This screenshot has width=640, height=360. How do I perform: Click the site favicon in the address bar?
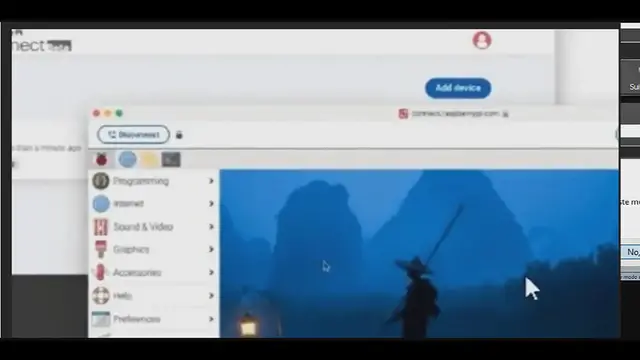(403, 114)
